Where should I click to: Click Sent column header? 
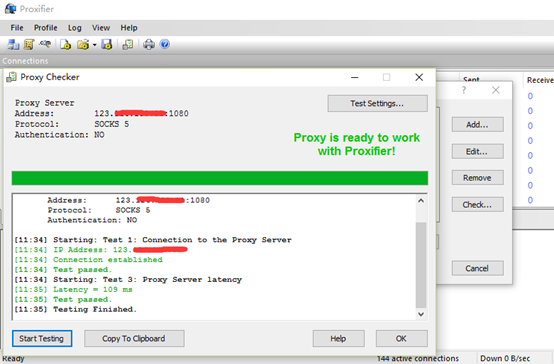[471, 80]
